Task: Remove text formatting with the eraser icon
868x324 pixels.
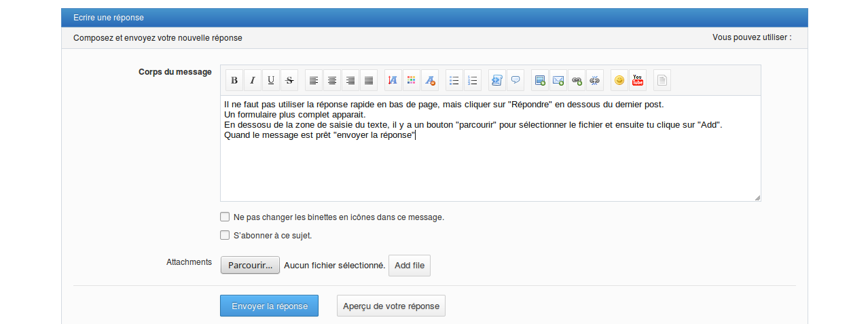Action: 430,80
